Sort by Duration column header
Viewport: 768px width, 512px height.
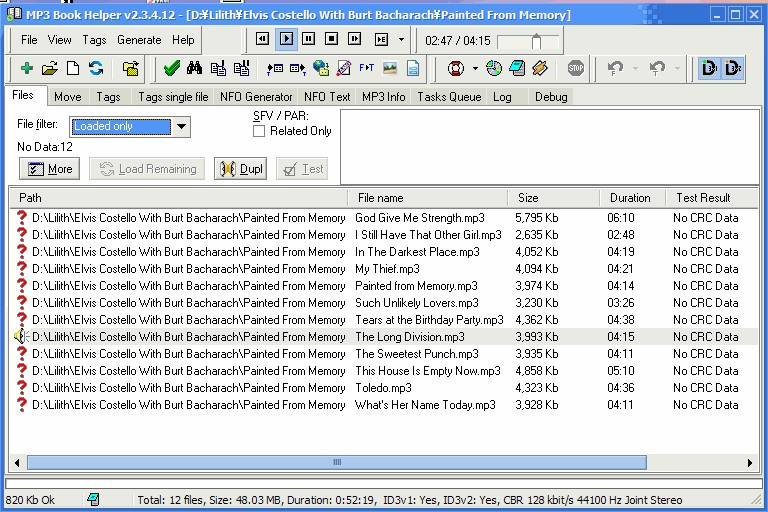pos(632,198)
